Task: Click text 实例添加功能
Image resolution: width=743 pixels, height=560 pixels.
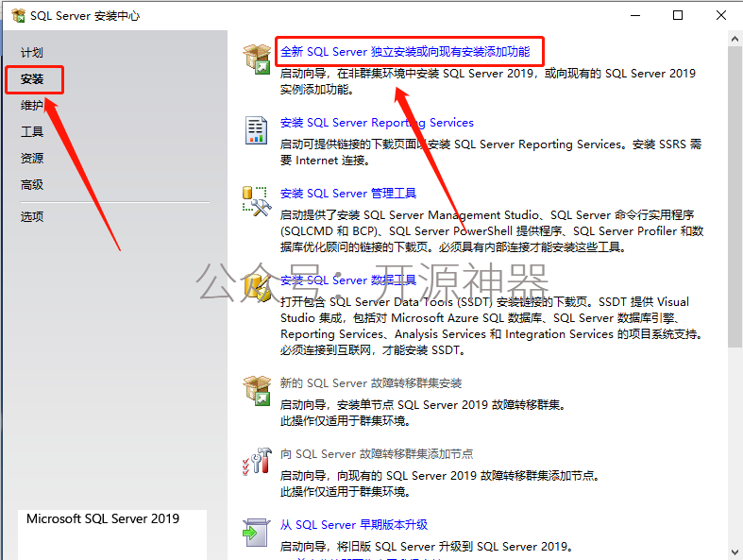Action: click(x=316, y=89)
